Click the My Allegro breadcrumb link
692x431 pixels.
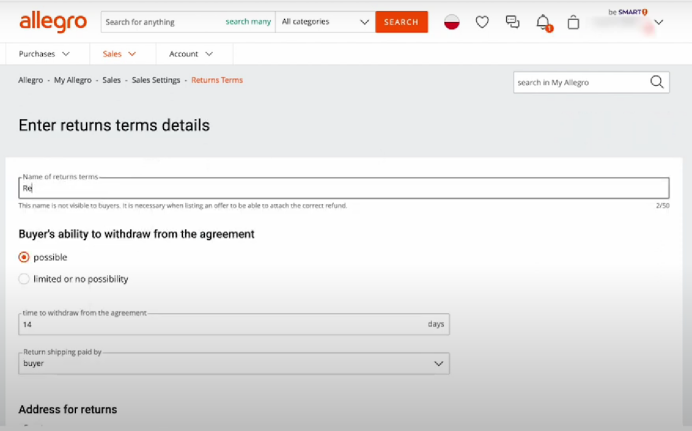(74, 80)
